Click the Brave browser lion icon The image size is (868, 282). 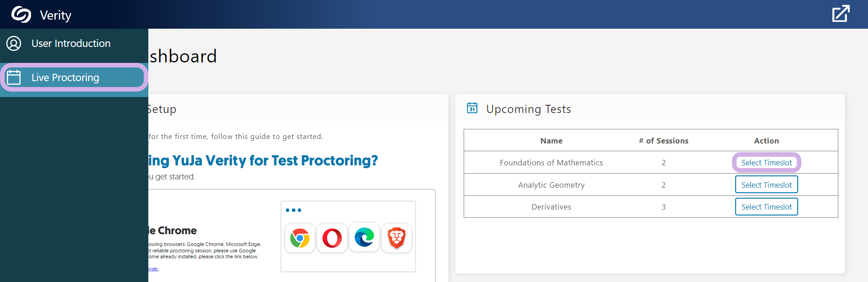(397, 238)
